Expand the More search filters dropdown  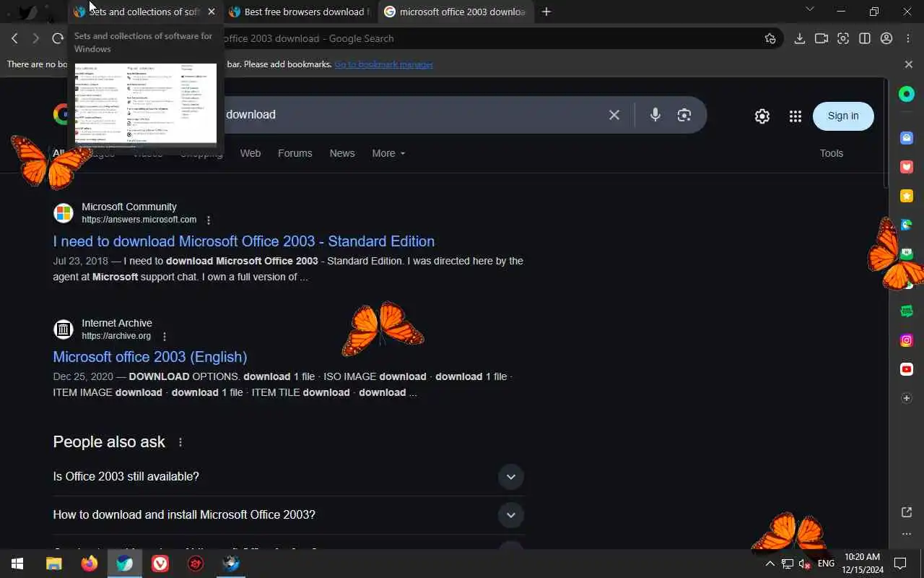pyautogui.click(x=388, y=153)
